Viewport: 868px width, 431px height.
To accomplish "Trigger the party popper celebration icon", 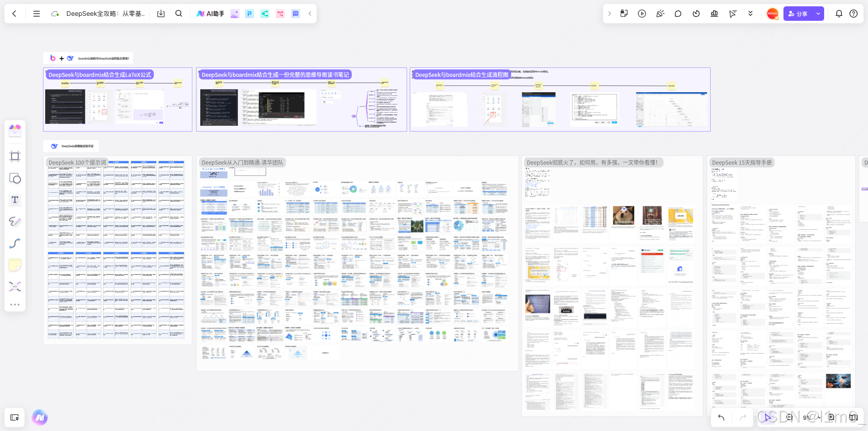I will point(660,14).
